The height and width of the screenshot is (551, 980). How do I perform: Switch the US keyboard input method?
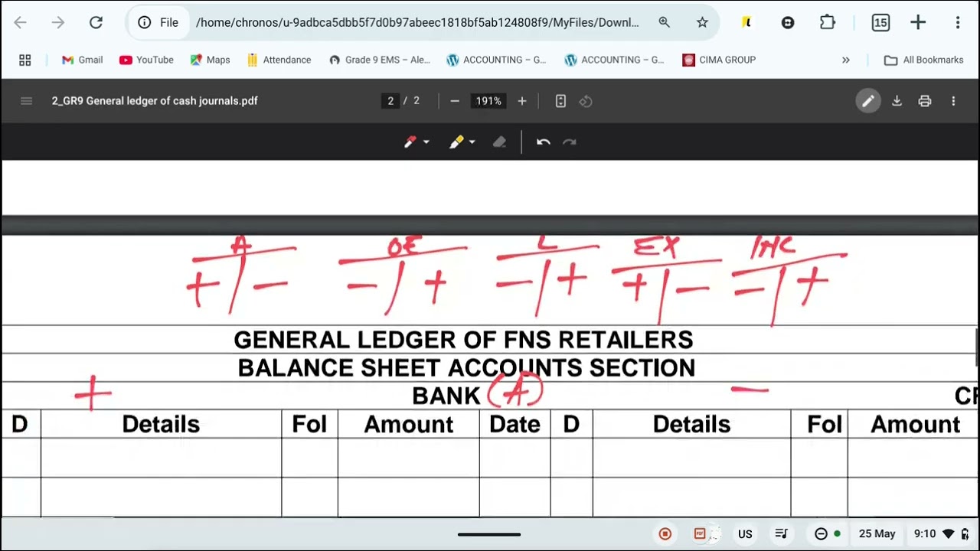(x=745, y=534)
